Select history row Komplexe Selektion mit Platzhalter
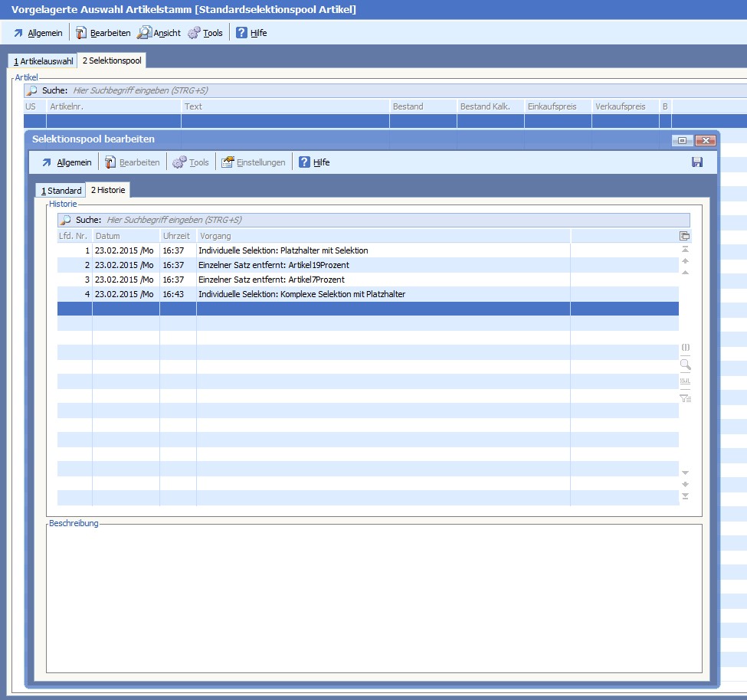The width and height of the screenshot is (747, 700). (302, 294)
